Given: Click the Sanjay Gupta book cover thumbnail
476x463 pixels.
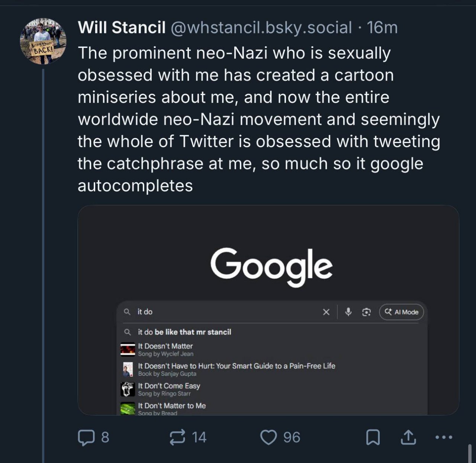Looking at the screenshot, I should pos(128,369).
